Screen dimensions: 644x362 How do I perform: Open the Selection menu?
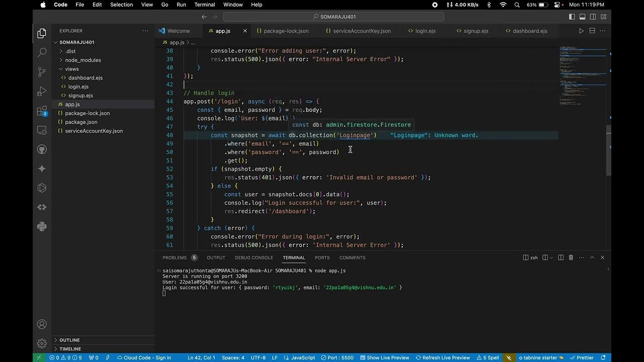121,5
